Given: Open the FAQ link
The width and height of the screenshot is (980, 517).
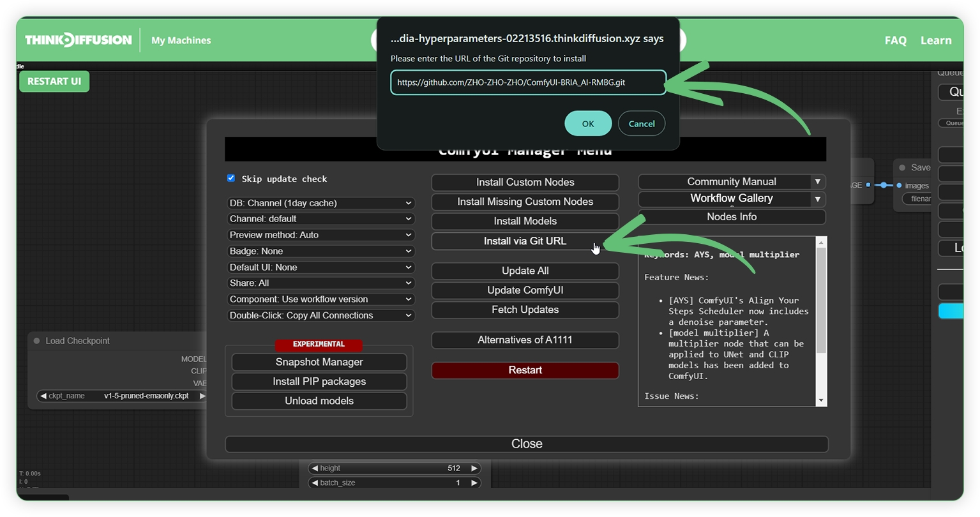Looking at the screenshot, I should click(x=895, y=40).
